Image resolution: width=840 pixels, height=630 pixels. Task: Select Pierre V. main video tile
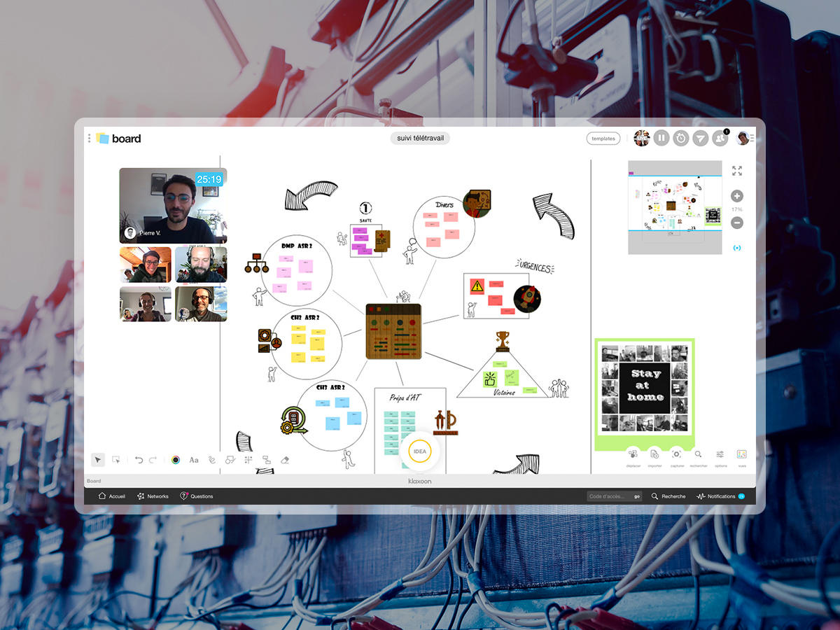(x=173, y=206)
